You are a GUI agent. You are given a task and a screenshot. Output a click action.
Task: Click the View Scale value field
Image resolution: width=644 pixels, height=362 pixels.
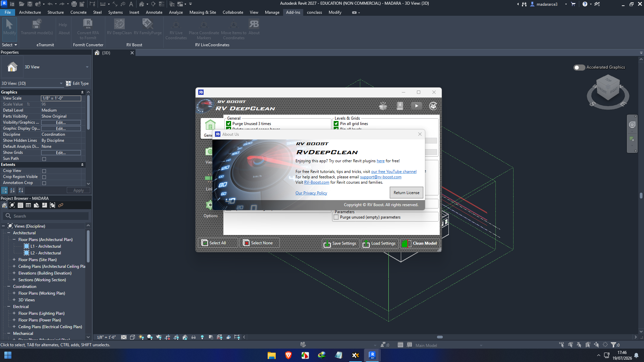coord(61,98)
